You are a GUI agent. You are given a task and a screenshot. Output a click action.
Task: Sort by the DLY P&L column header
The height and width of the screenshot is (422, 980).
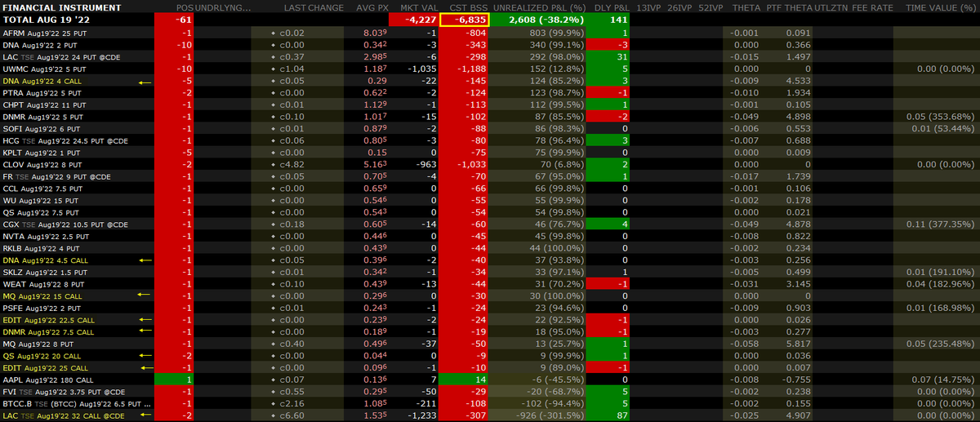click(611, 7)
